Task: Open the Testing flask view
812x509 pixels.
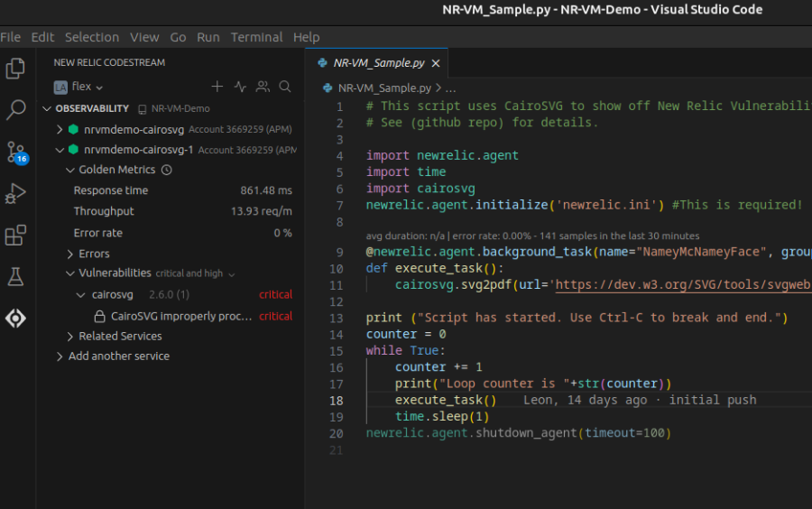Action: (15, 276)
